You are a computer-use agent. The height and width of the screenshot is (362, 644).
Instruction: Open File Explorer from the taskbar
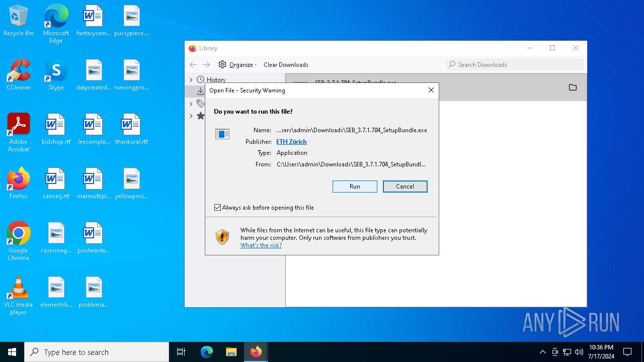point(231,352)
